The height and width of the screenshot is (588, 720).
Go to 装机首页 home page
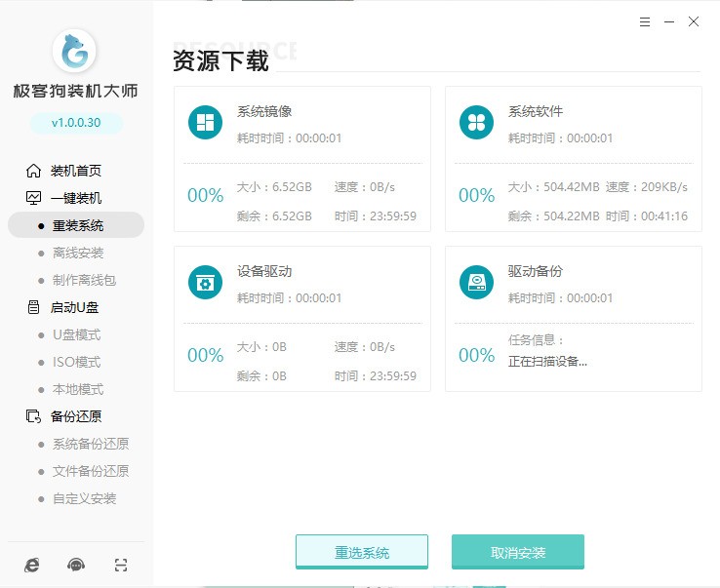[x=76, y=171]
